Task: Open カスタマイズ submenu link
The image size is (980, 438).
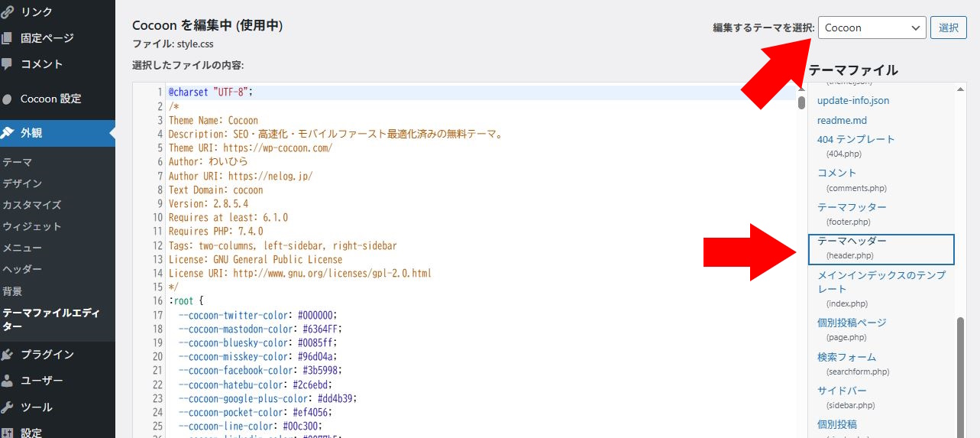Action: [x=31, y=205]
